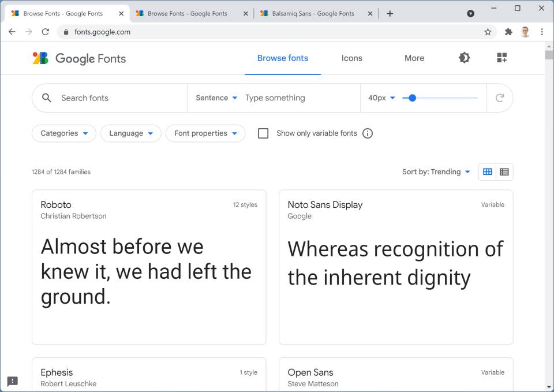Open the apps grid icon in the header
This screenshot has height=392, width=554.
(501, 58)
